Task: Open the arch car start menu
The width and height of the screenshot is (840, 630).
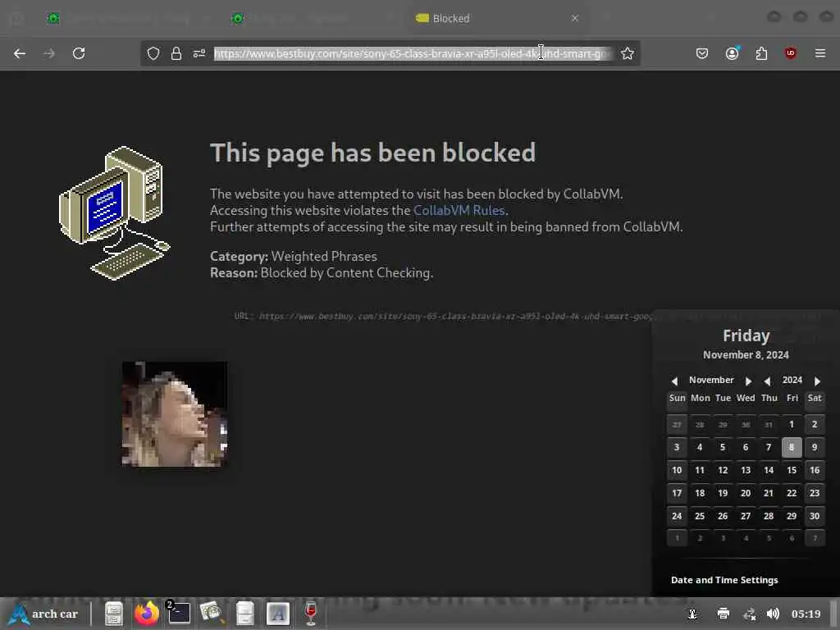Action: [x=44, y=614]
